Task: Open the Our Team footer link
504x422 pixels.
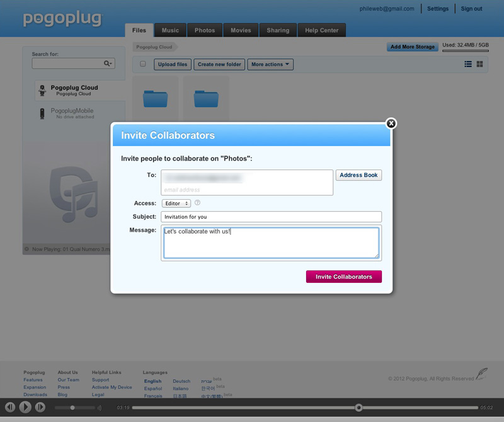Action: coord(69,380)
